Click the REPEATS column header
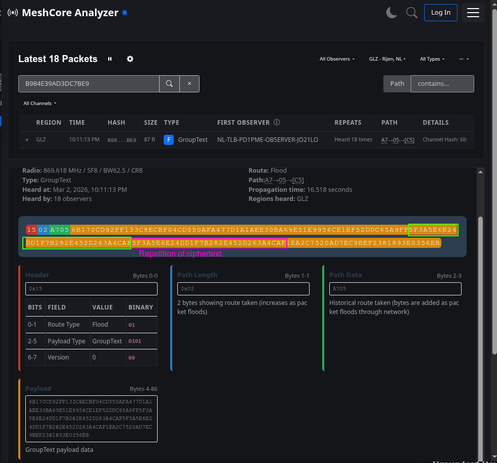The image size is (497, 463). 348,123
